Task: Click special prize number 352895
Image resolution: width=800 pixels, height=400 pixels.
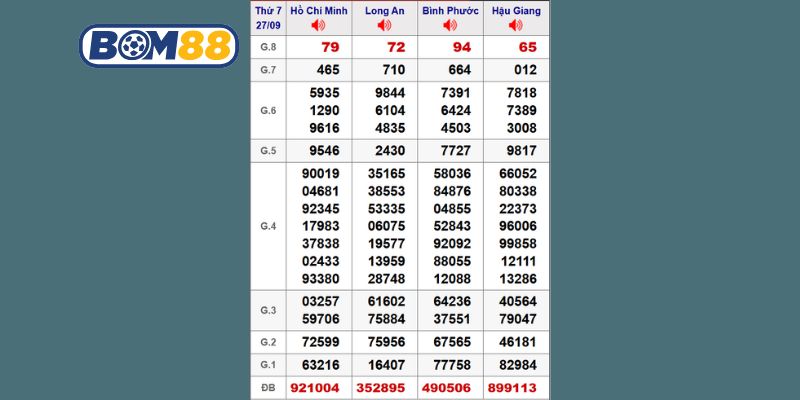Action: 381,388
